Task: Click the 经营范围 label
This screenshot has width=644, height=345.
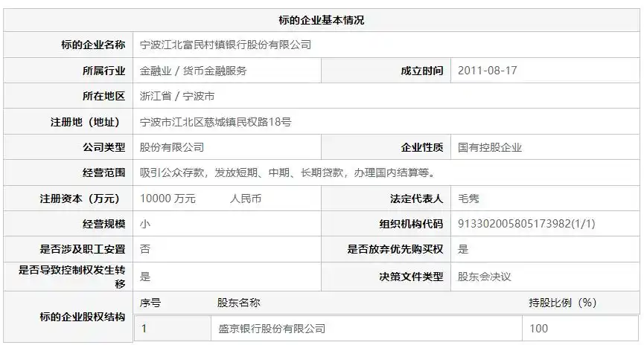Action: click(104, 172)
